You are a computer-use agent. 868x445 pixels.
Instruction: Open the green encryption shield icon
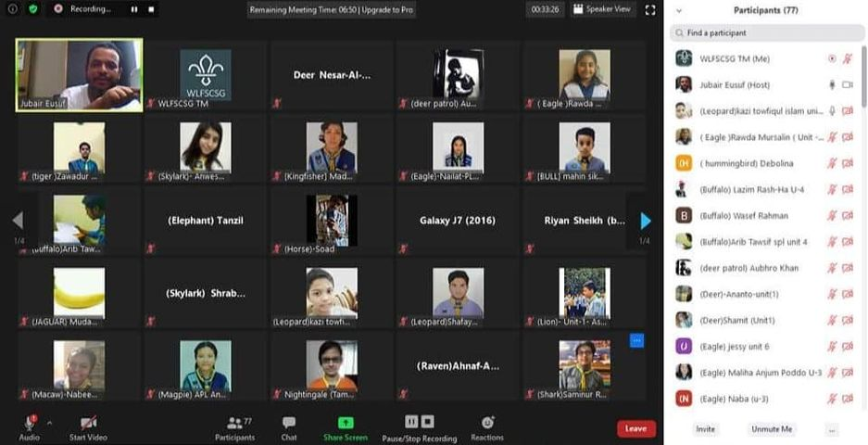[34, 8]
